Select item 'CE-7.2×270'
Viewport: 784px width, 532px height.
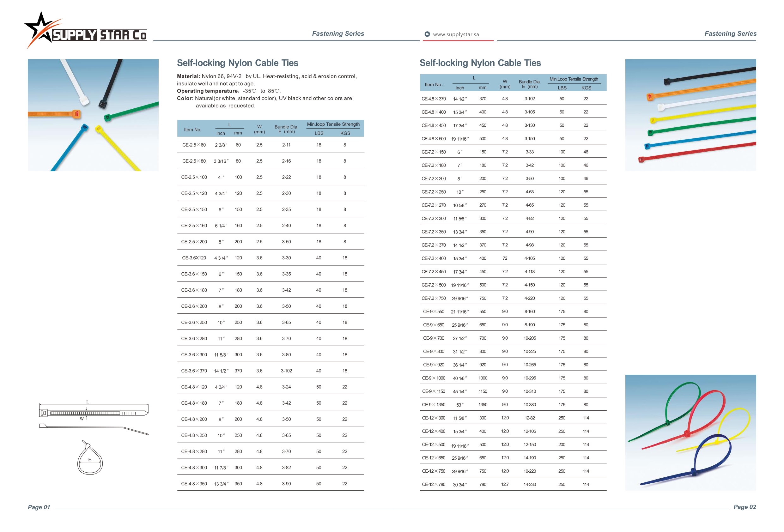[434, 205]
